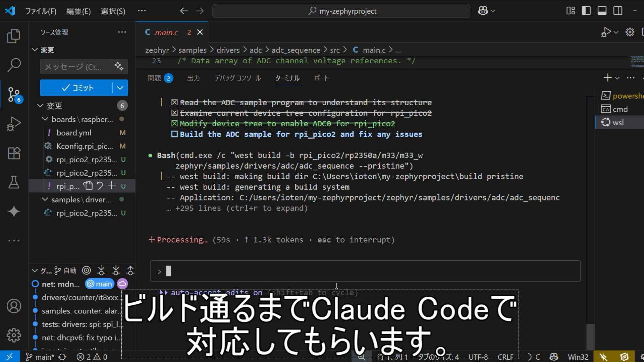This screenshot has width=644, height=362.
Task: Click main* branch in status bar
Action: click(40, 357)
